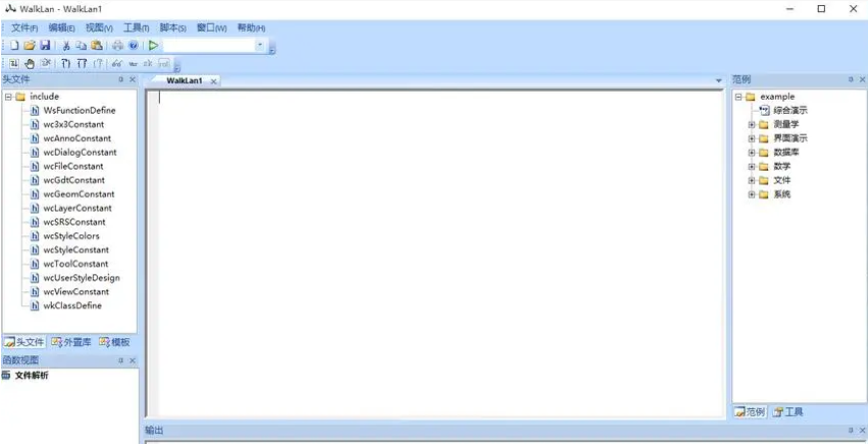This screenshot has height=444, width=868.
Task: Switch to the 外置库 tab
Action: click(x=71, y=342)
